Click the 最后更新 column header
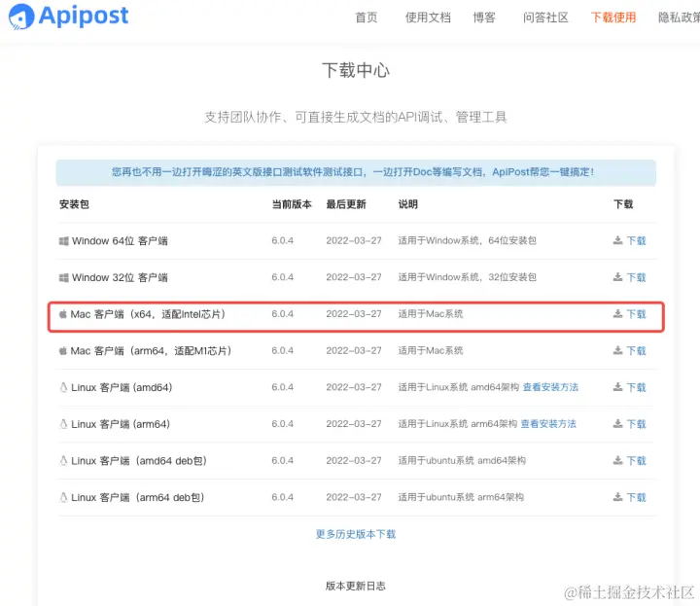 point(346,204)
